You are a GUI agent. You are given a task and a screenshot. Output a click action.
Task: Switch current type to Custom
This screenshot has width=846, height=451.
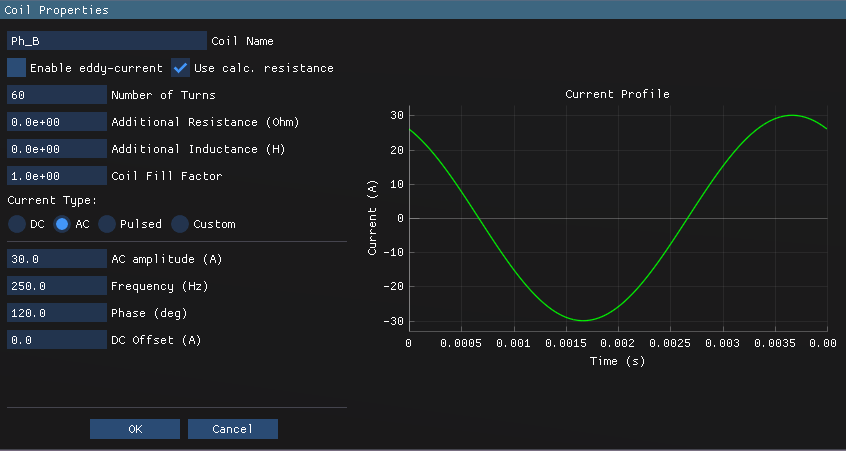tap(180, 224)
